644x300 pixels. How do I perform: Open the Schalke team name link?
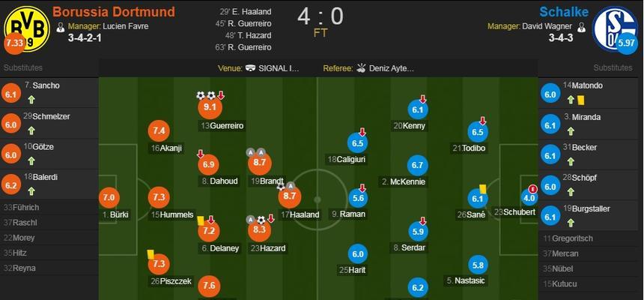[x=564, y=11]
